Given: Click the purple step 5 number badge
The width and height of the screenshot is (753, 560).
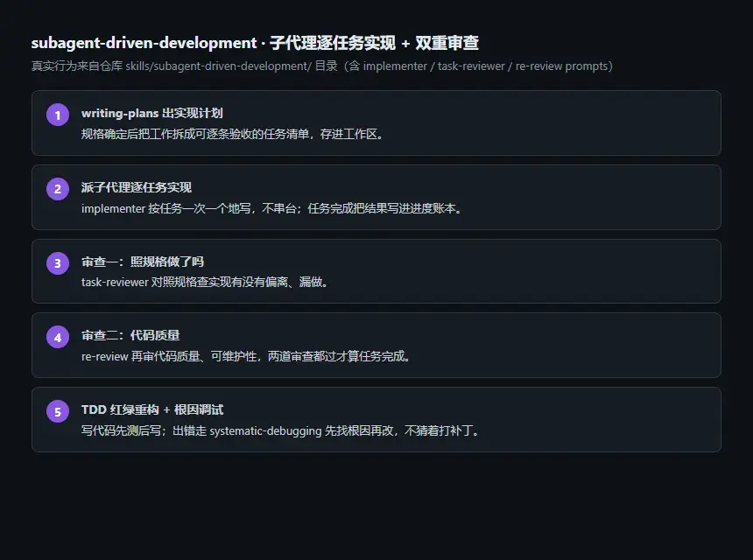Looking at the screenshot, I should pyautogui.click(x=58, y=411).
